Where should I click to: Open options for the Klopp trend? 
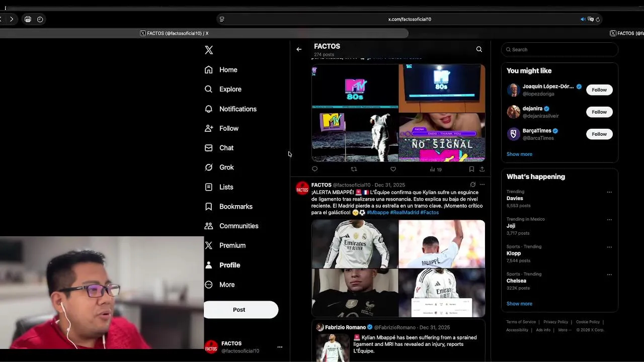pyautogui.click(x=609, y=247)
